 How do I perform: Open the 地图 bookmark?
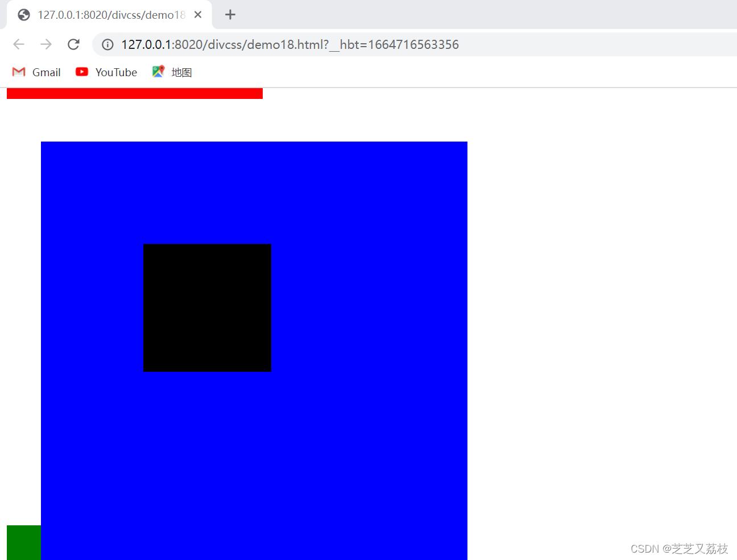(x=172, y=72)
